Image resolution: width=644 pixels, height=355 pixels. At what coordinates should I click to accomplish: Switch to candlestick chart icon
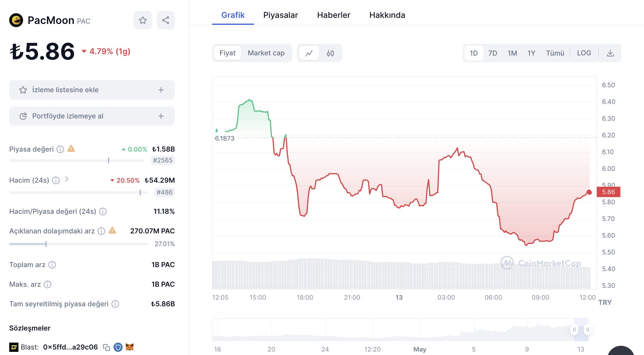click(x=330, y=53)
